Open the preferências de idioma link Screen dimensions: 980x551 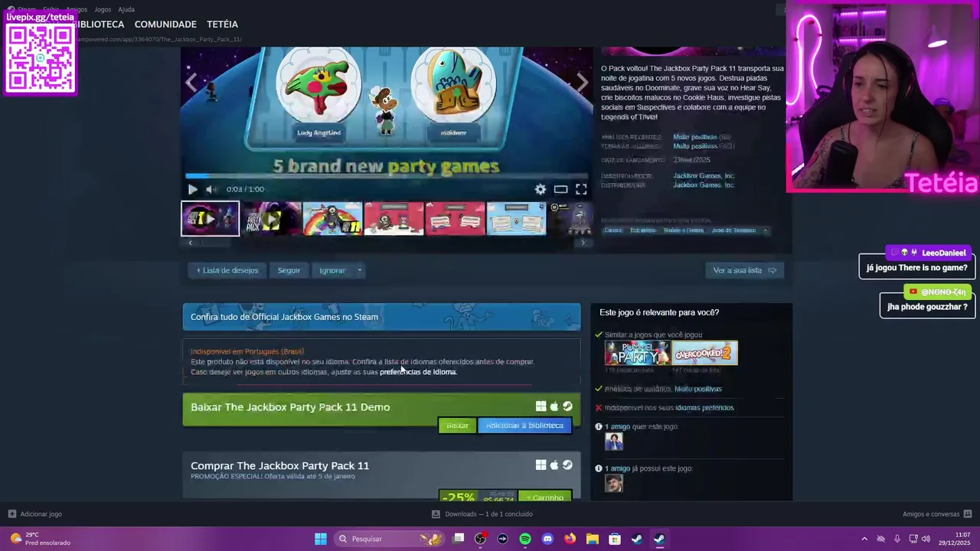(418, 372)
